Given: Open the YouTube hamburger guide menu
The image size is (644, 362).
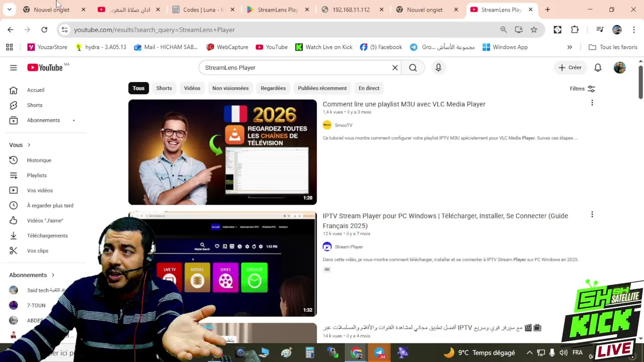Looking at the screenshot, I should click(x=14, y=67).
